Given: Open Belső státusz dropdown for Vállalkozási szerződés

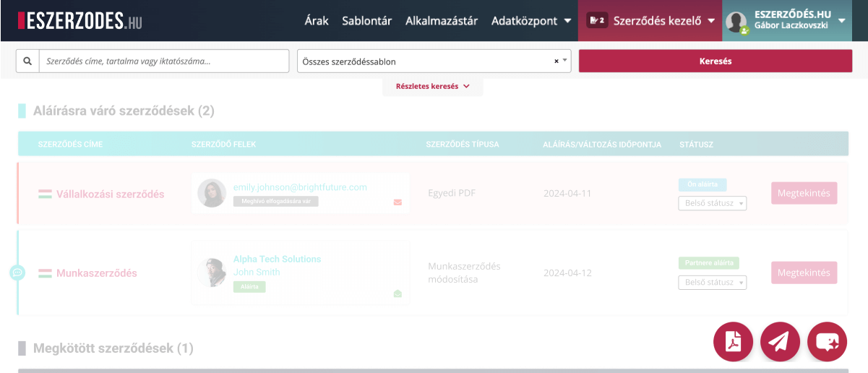Looking at the screenshot, I should click(x=712, y=203).
